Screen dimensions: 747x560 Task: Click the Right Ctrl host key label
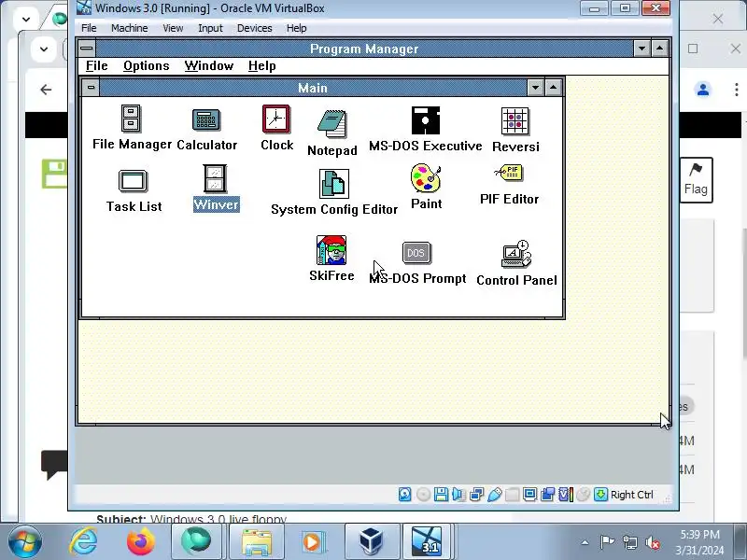point(632,495)
